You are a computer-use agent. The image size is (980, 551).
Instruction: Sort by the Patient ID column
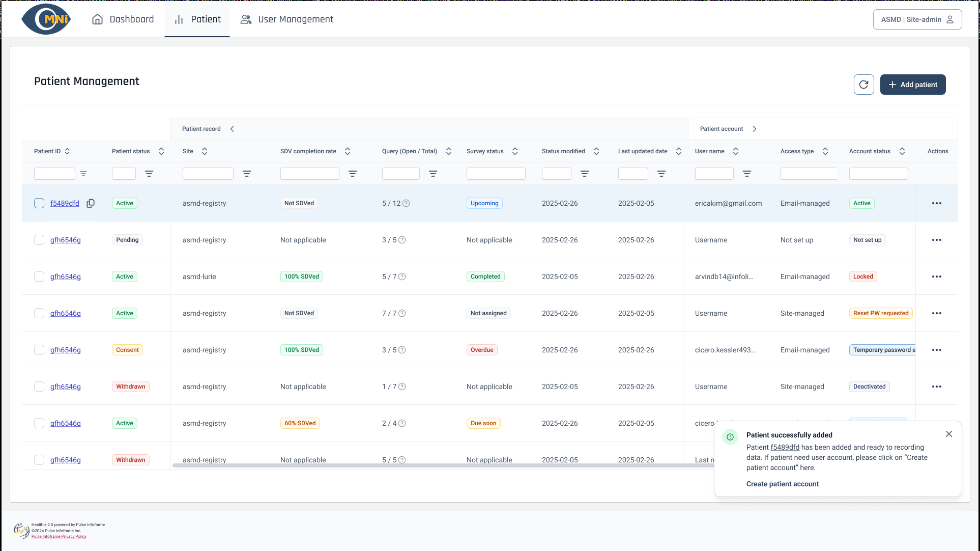[67, 151]
